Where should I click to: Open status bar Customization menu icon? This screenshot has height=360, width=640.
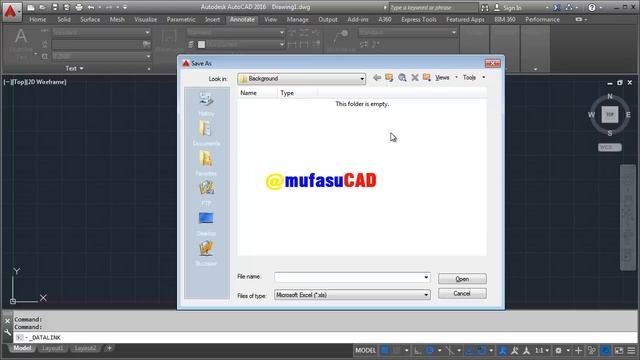pos(631,350)
